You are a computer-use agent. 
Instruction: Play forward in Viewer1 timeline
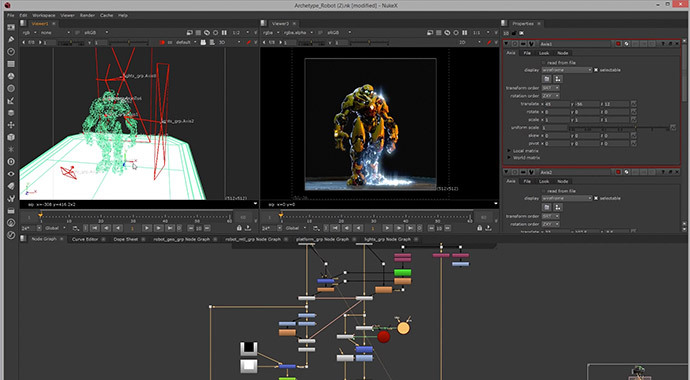[147, 228]
